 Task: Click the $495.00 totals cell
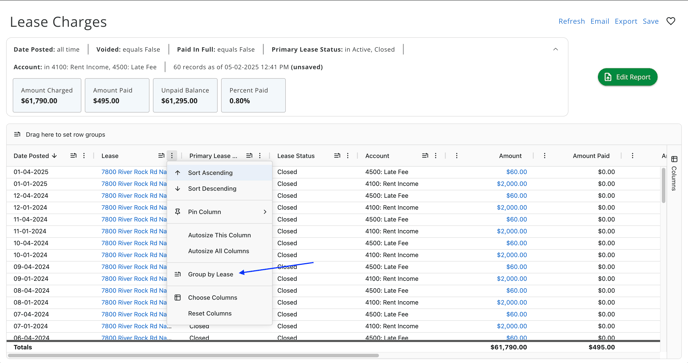click(x=602, y=347)
